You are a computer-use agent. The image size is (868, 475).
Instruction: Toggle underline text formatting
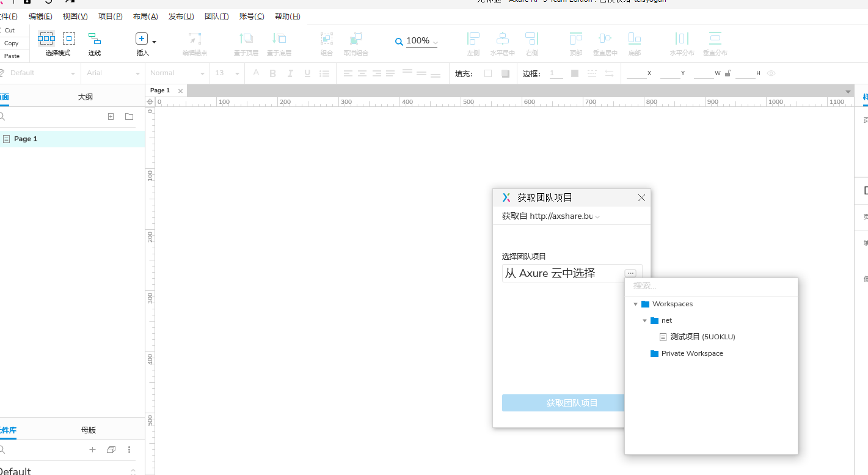pyautogui.click(x=307, y=73)
